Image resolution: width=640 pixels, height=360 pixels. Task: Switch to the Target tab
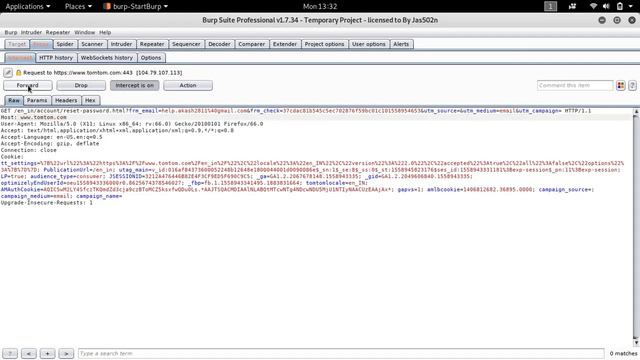17,44
